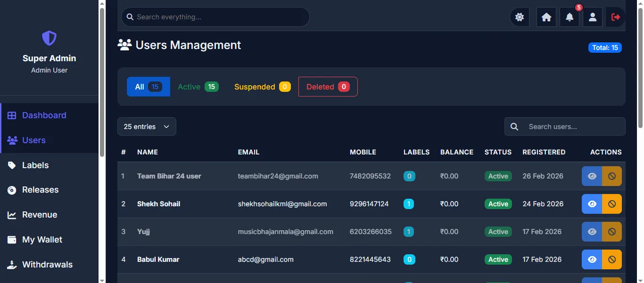
Task: Click mobile number 6203266035
Action: 371,232
